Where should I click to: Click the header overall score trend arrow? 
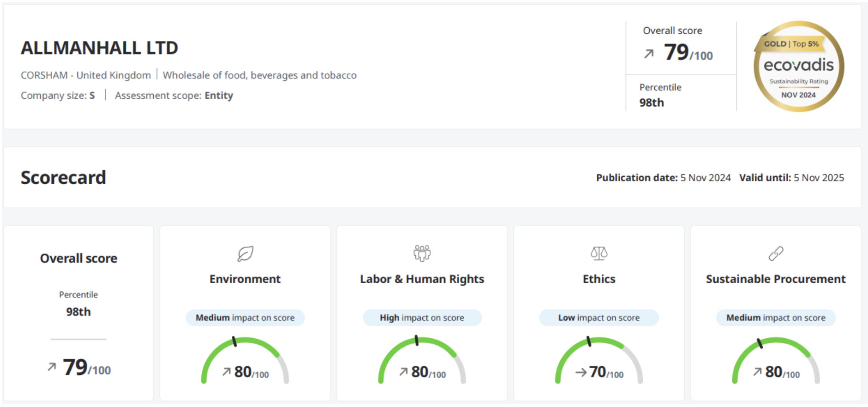[x=649, y=53]
